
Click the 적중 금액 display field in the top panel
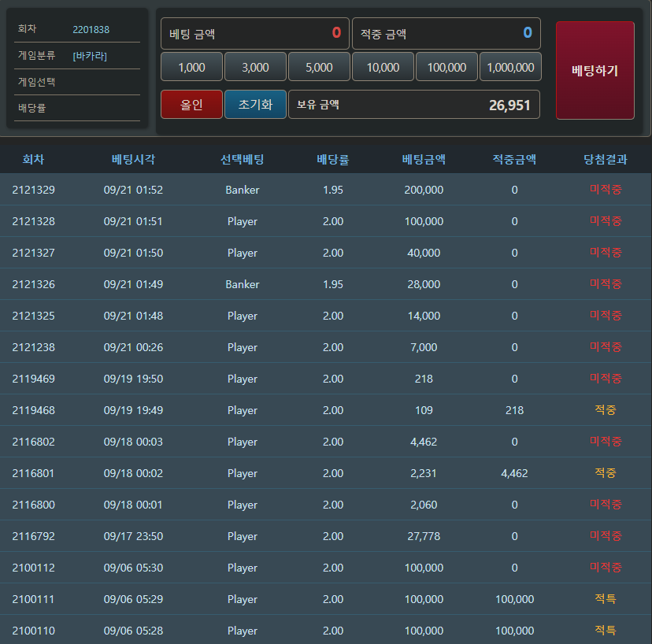click(446, 33)
